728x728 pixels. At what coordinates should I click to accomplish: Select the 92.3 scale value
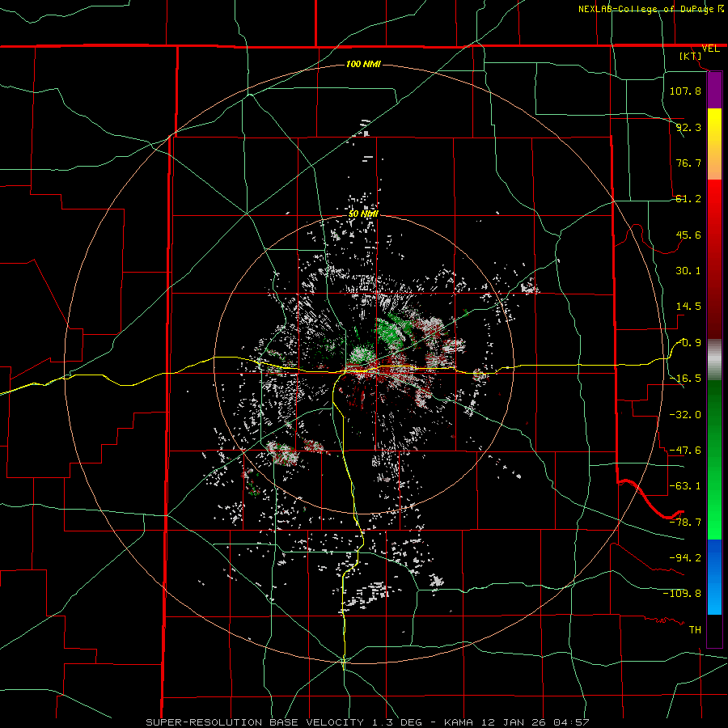click(688, 127)
